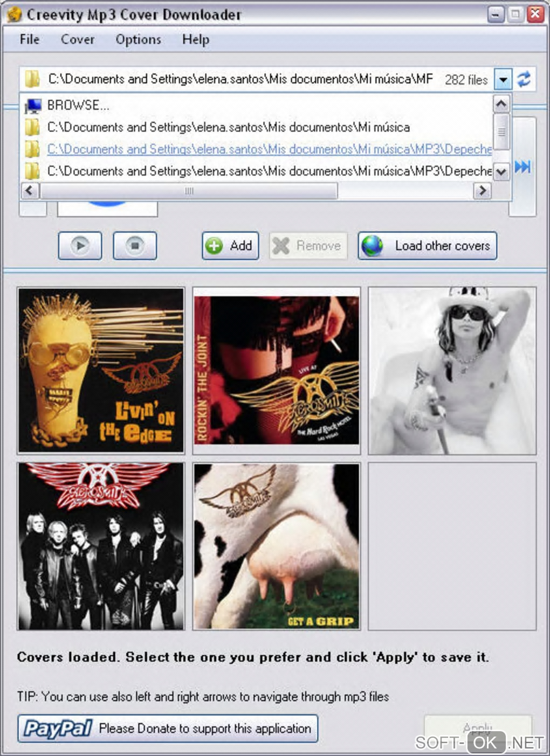Click the horizontal scroll right arrow

coord(482,190)
